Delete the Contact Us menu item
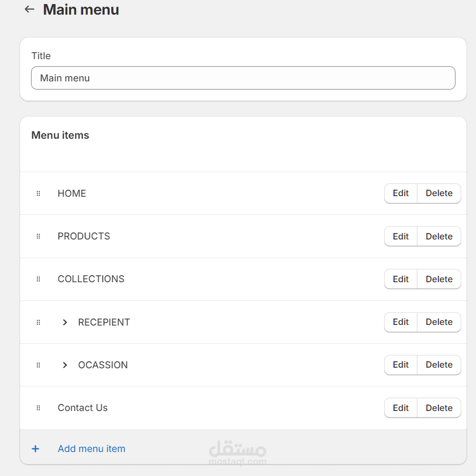 (439, 408)
